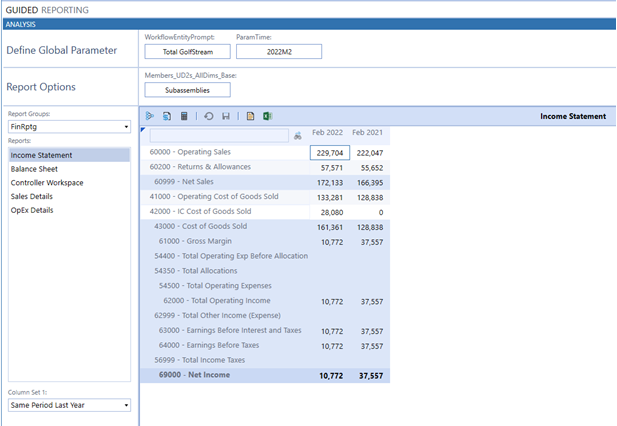Click the grid search input field
Screen dimensions: 617x426
tap(219, 136)
